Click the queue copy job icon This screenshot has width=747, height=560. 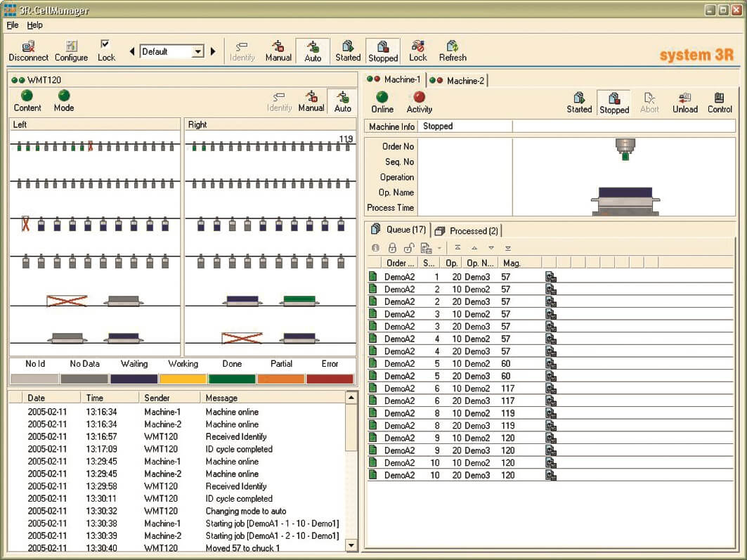[x=426, y=248]
